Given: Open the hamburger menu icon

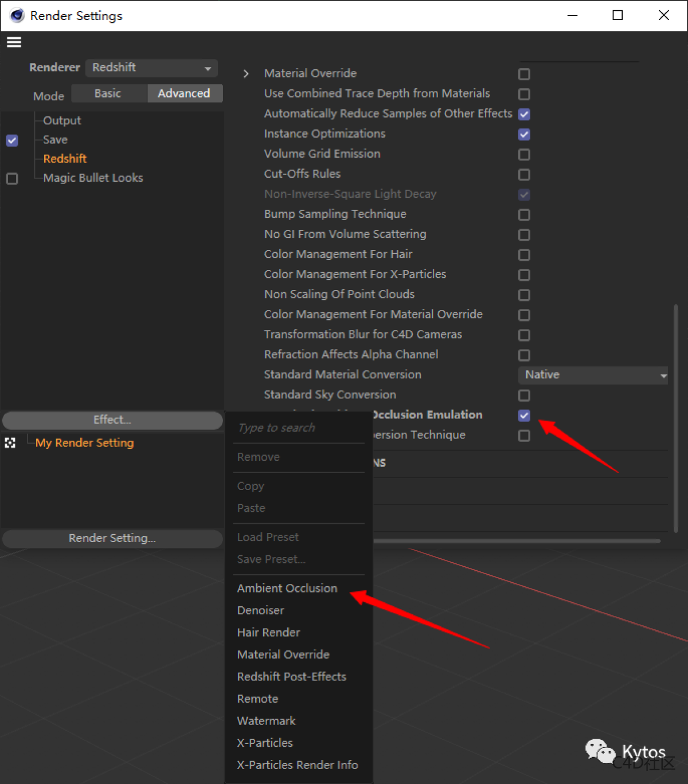Looking at the screenshot, I should pos(14,42).
